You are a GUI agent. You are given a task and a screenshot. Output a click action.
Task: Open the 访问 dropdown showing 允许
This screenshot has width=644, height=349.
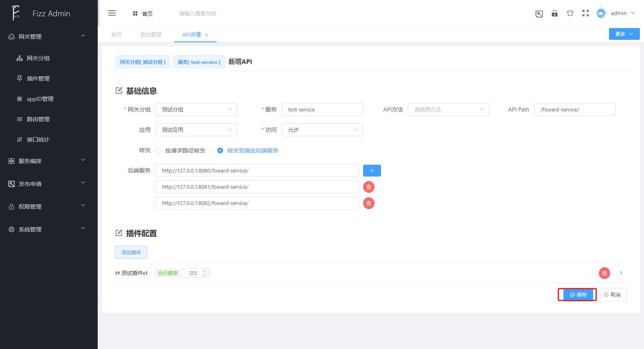[x=322, y=130]
